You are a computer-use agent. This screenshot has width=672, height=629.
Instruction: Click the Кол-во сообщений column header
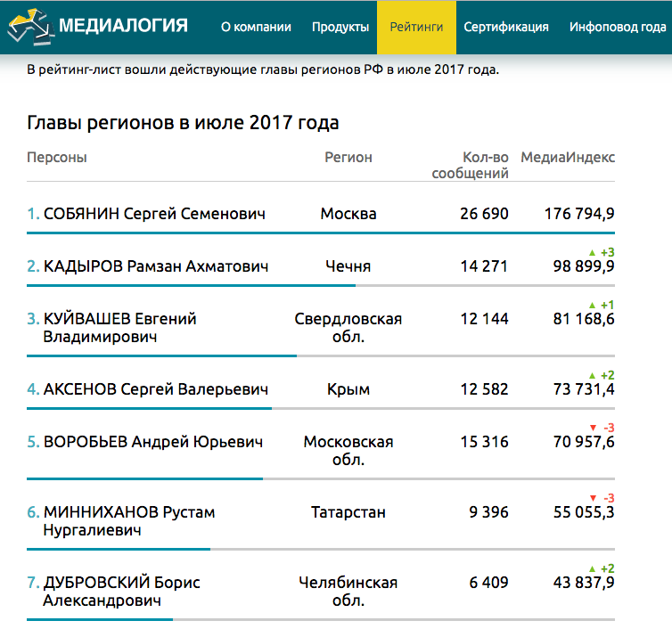[x=471, y=165]
